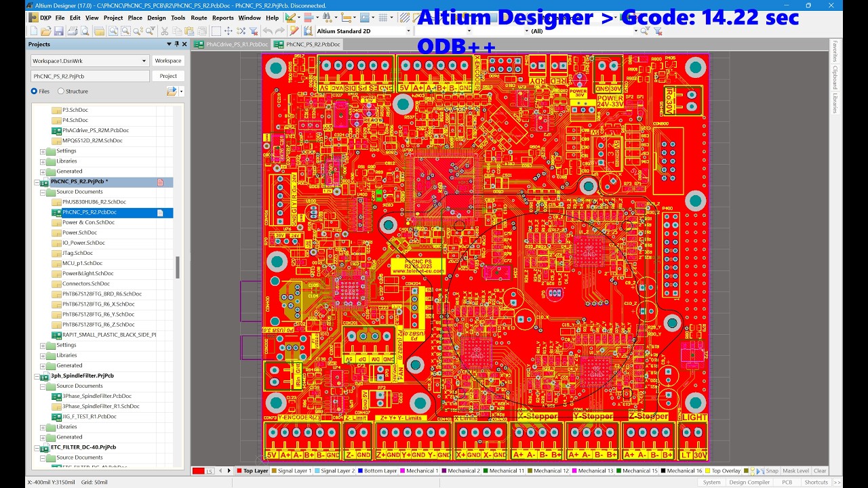Close the Projects panel

pos(185,44)
